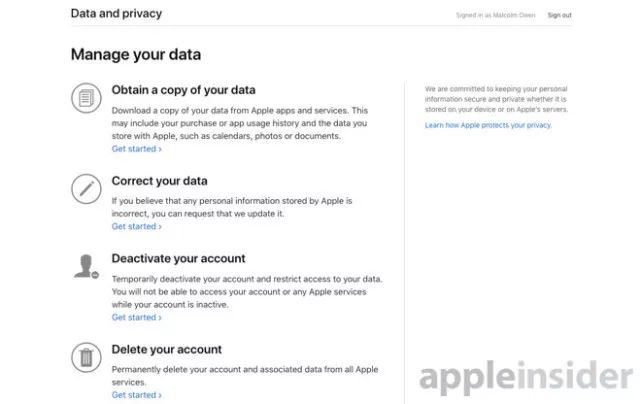Click the trash can icon beside Delete account
The image size is (641, 404).
[87, 357]
